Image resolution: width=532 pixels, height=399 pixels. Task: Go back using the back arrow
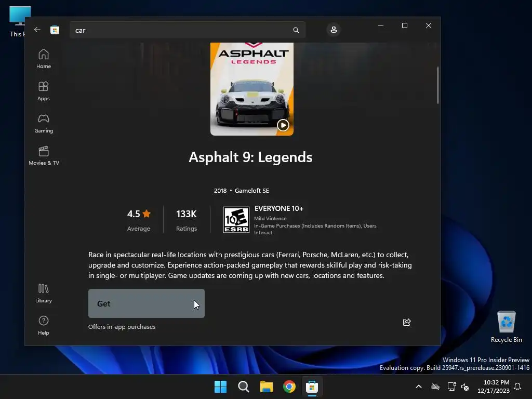pyautogui.click(x=37, y=30)
